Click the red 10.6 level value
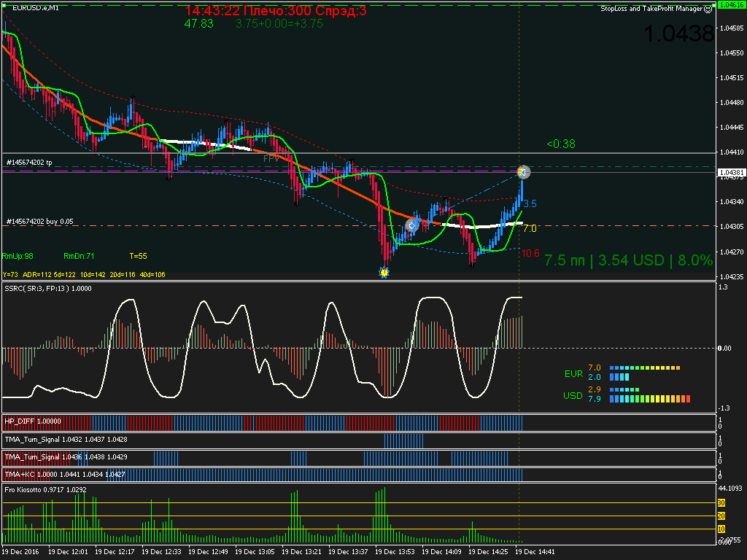 (531, 253)
